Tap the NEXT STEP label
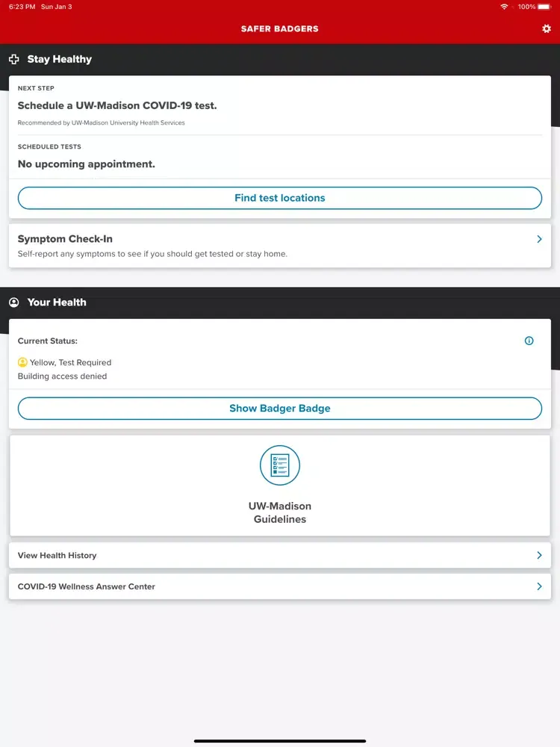Viewport: 560px width, 747px height. click(x=36, y=88)
